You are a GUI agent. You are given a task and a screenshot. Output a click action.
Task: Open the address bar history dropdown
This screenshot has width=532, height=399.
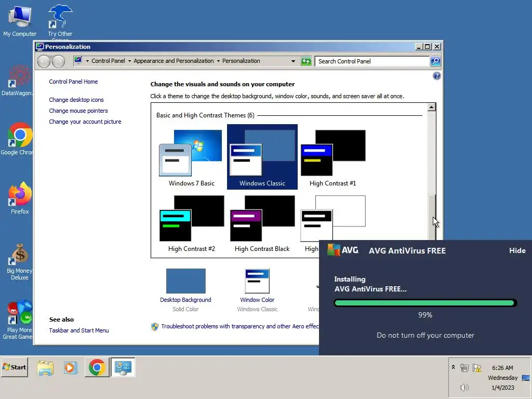(293, 61)
